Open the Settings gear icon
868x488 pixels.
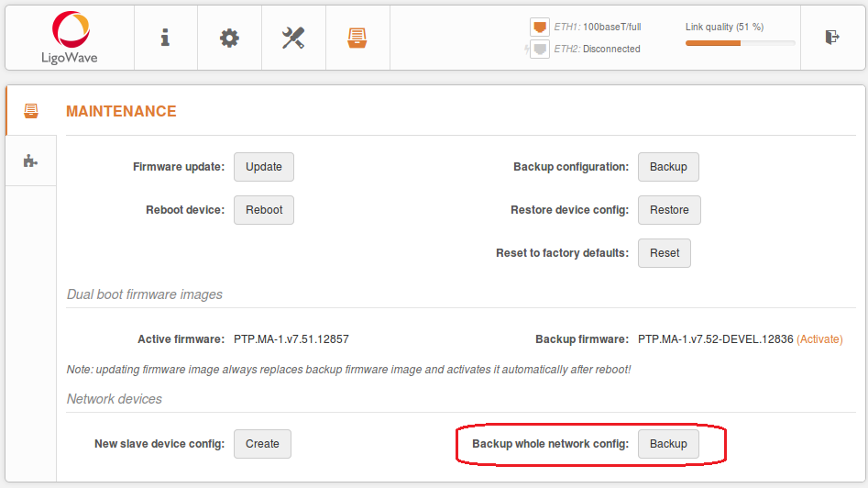[x=229, y=38]
